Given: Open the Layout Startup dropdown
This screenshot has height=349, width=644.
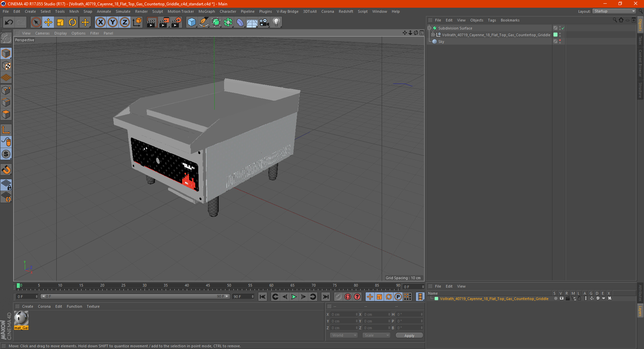Looking at the screenshot, I should point(614,11).
